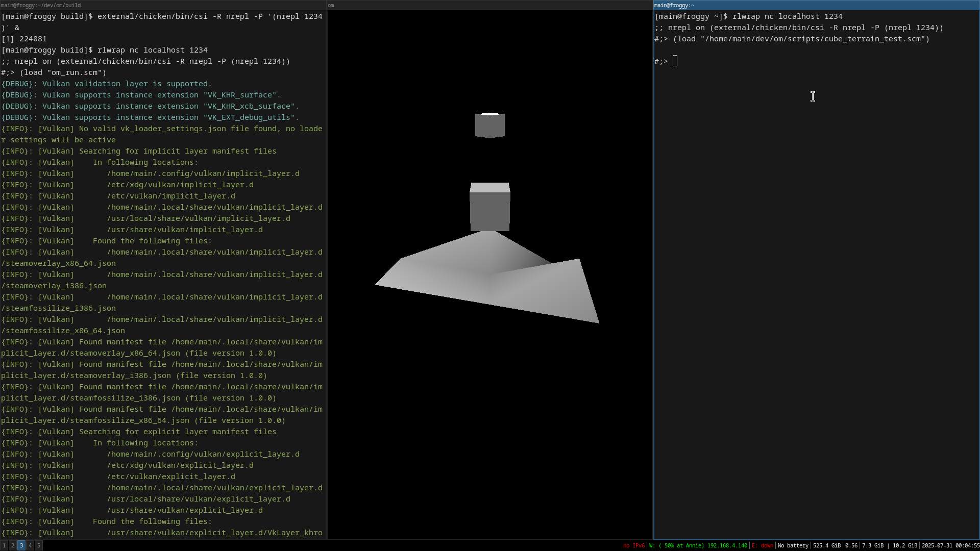The image size is (980, 551).
Task: Click '/etc/xdg/vulkan/implicit_layer.d' path line
Action: pos(127,185)
